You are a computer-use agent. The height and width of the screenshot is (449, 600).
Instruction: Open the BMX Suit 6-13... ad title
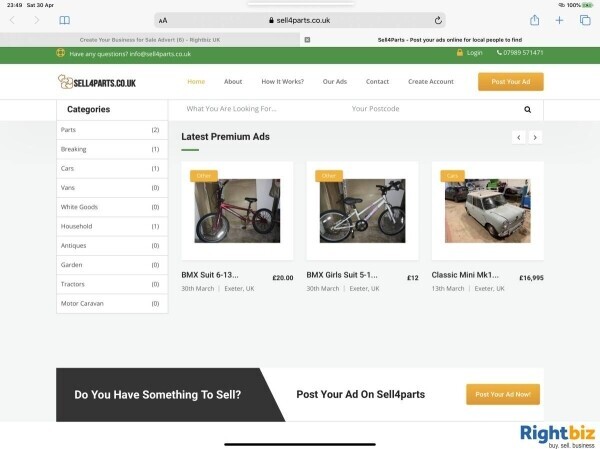(x=210, y=275)
